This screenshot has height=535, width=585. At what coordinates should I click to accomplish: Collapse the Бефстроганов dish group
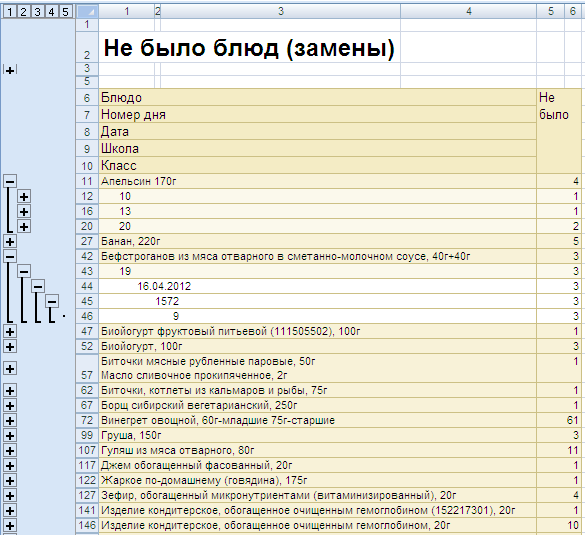click(x=10, y=256)
